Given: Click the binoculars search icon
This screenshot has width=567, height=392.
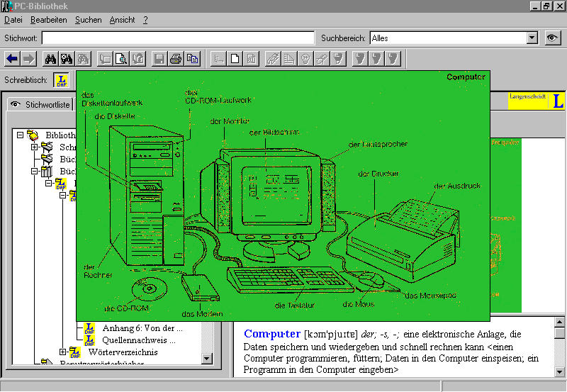Looking at the screenshot, I should (50, 59).
